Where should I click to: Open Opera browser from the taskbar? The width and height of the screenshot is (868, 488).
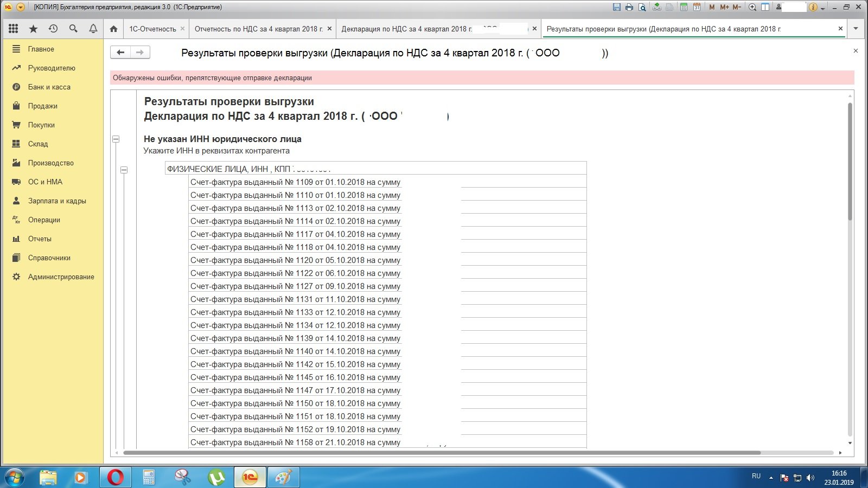coord(115,477)
